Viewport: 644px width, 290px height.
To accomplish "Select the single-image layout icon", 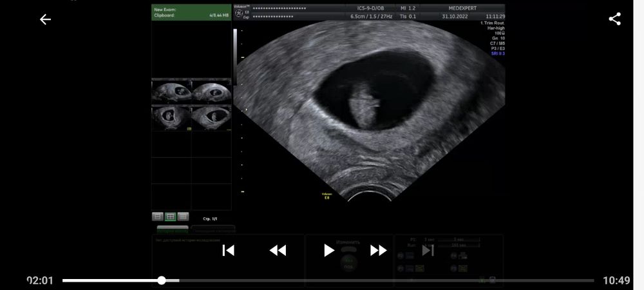I will [158, 217].
